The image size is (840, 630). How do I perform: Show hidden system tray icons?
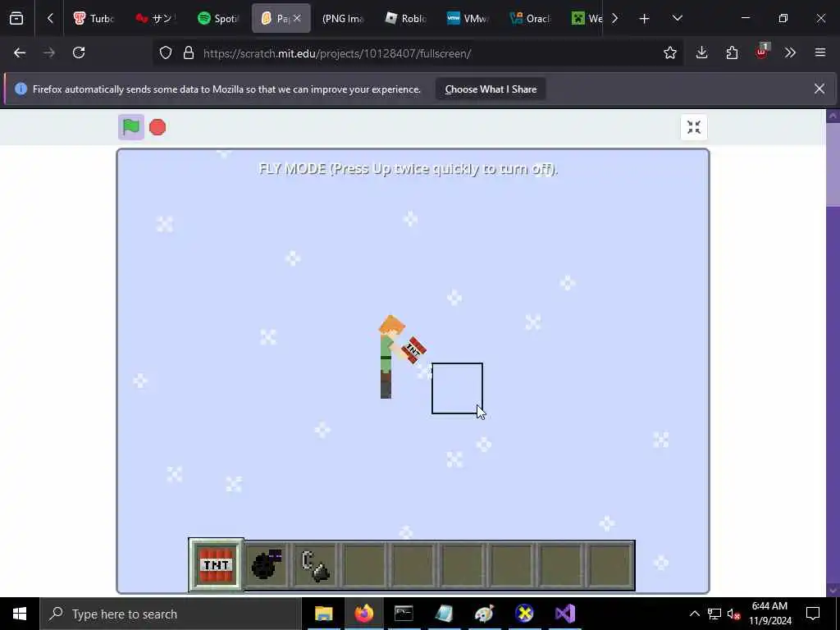tap(694, 614)
